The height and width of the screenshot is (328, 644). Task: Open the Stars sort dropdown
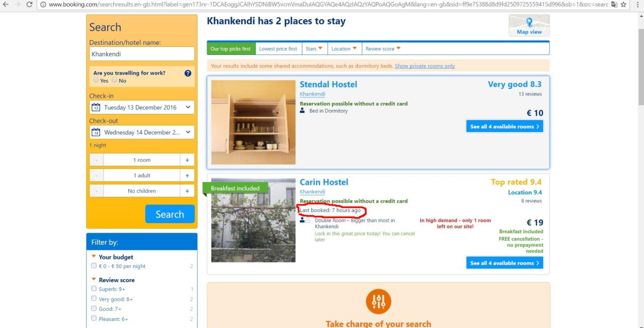coord(314,49)
